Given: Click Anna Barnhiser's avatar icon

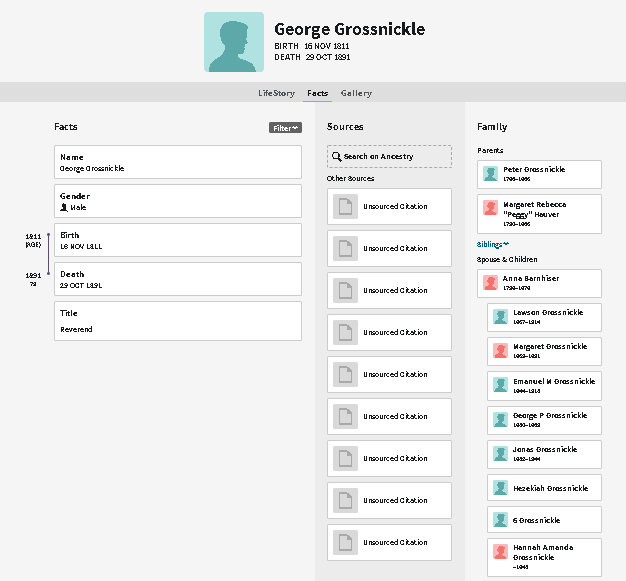Looking at the screenshot, I should click(x=491, y=283).
